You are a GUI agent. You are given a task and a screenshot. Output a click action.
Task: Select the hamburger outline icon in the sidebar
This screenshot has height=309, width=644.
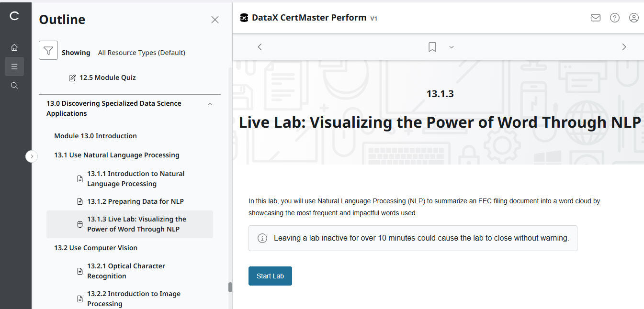pyautogui.click(x=14, y=66)
